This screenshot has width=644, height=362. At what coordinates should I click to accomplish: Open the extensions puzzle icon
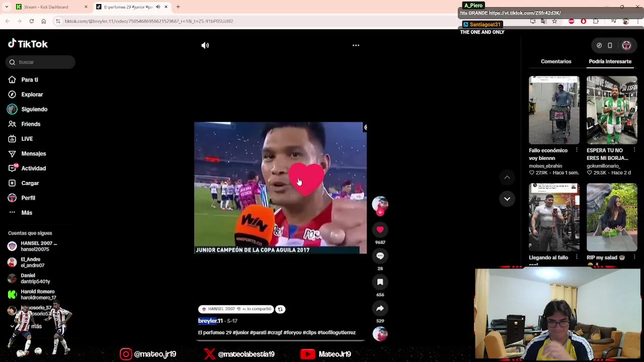596,21
